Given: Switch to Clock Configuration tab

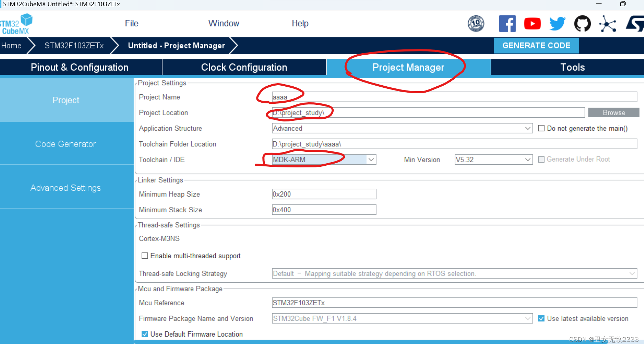Looking at the screenshot, I should [x=244, y=67].
